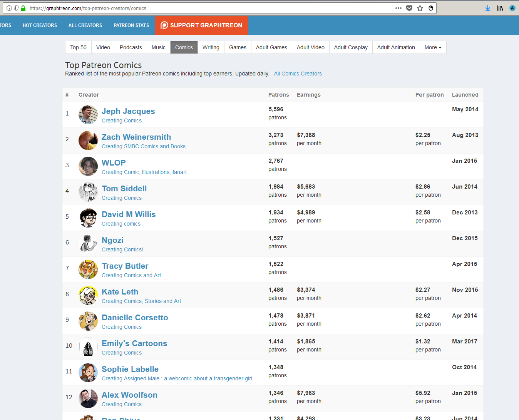Click Support Graphtreon button
Viewport: 519px width, 420px height.
click(201, 25)
